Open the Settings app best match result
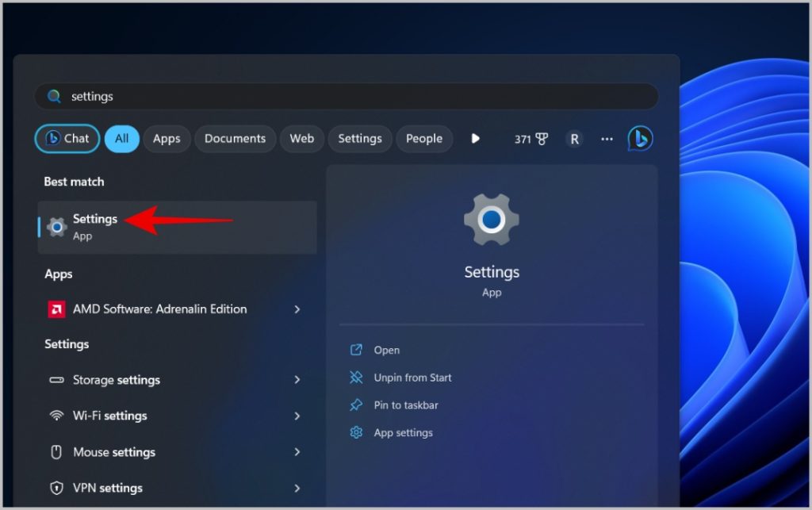This screenshot has width=812, height=510. 177,228
